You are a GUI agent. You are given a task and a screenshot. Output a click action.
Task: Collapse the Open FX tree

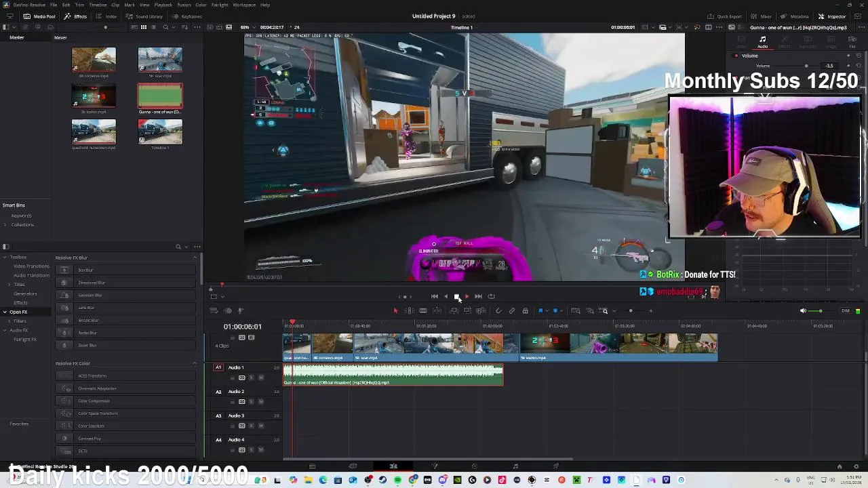pos(5,312)
